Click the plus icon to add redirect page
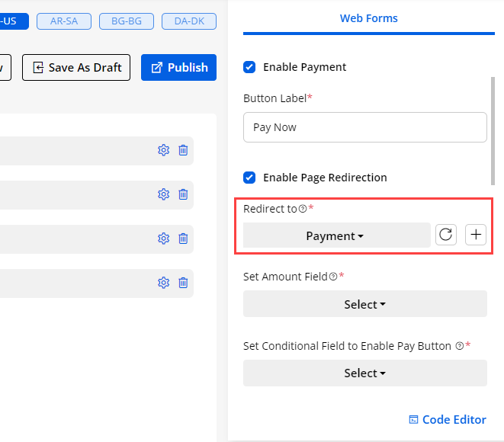The width and height of the screenshot is (504, 442). coord(476,235)
